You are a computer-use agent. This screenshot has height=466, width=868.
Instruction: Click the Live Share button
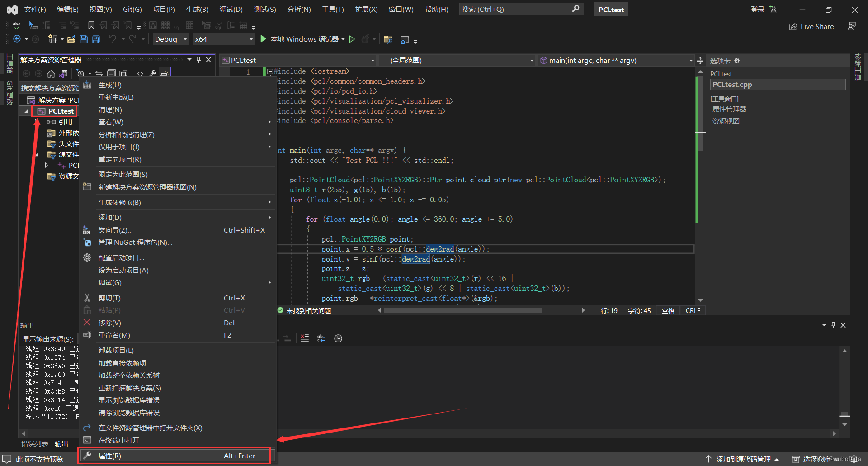tap(811, 26)
